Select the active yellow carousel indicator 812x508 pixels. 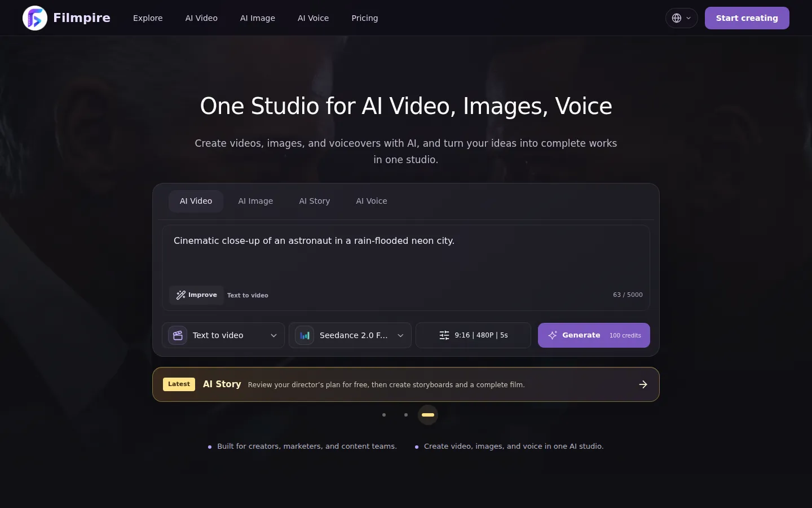[428, 415]
